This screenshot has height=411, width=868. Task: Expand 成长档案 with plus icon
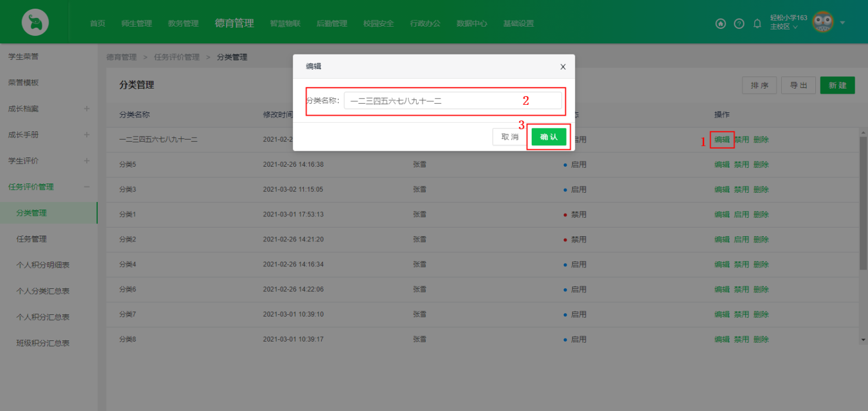tap(87, 109)
